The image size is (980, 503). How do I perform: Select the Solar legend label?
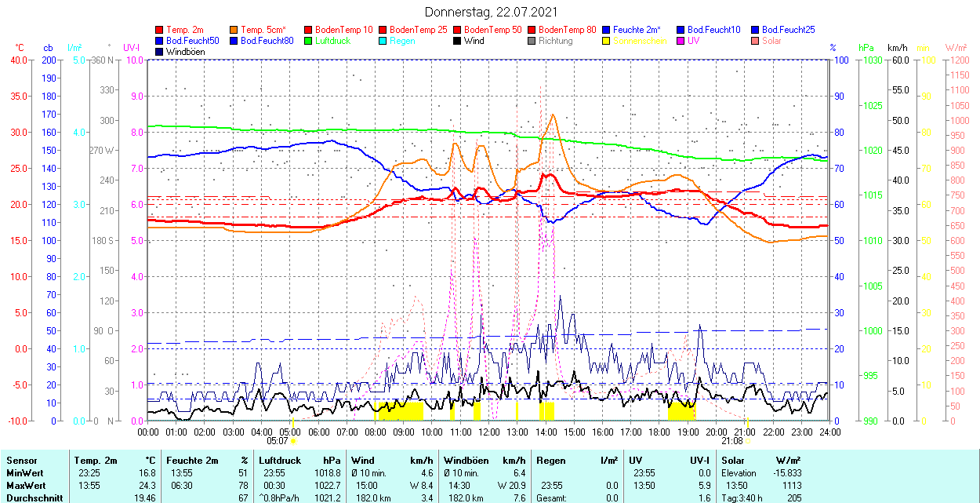[771, 41]
